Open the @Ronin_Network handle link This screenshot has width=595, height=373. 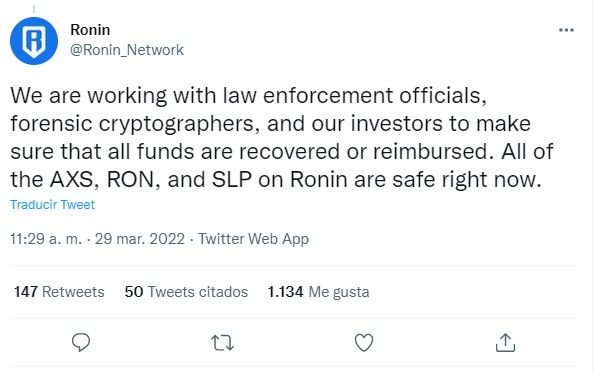(127, 50)
